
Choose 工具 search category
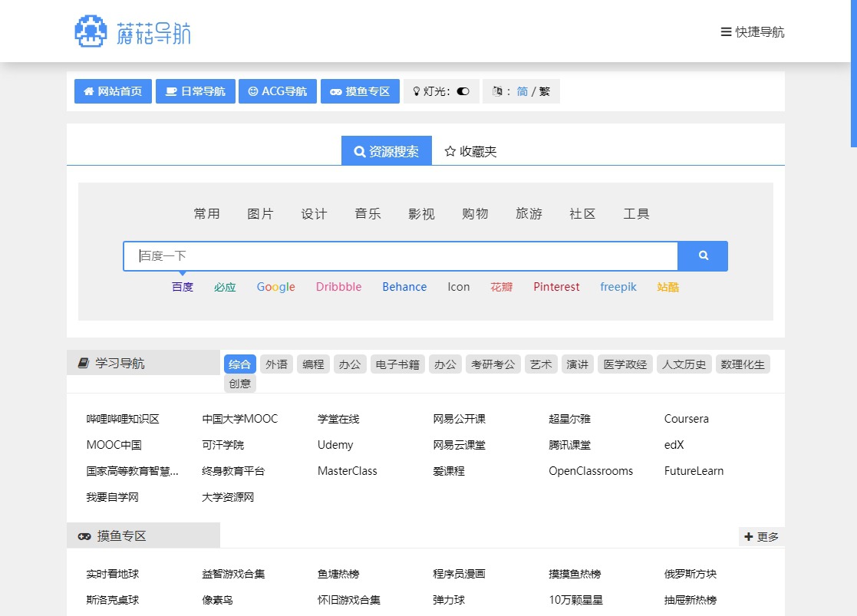pyautogui.click(x=636, y=214)
